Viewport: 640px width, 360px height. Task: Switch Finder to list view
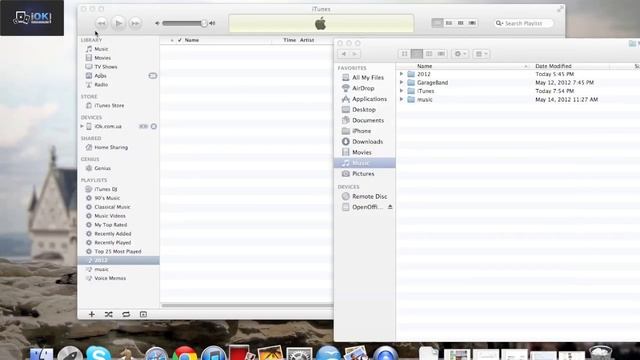pyautogui.click(x=417, y=54)
